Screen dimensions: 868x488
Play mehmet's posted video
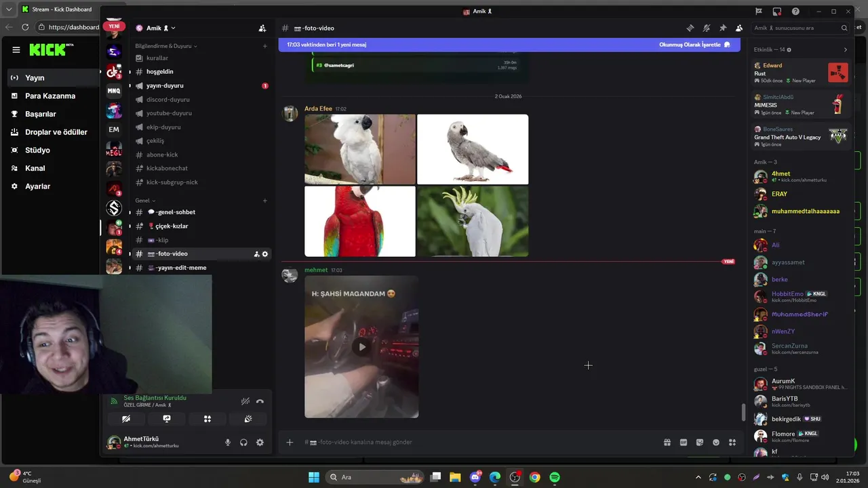[x=361, y=347]
